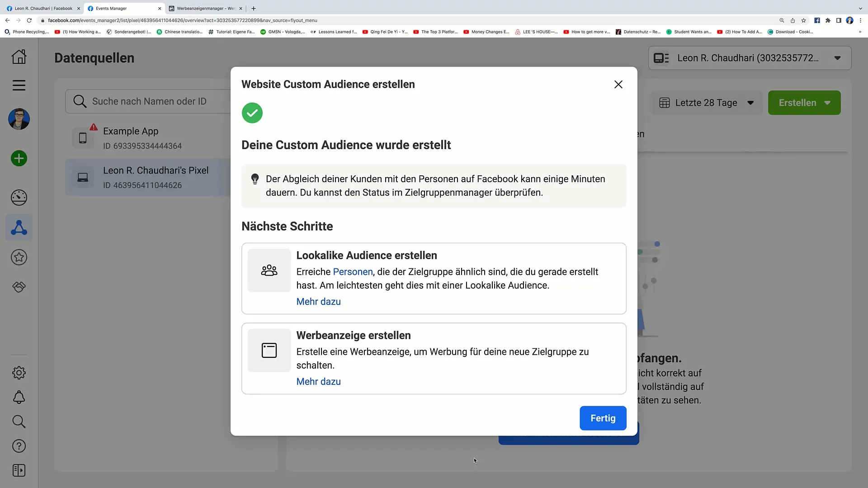Viewport: 868px width, 488px height.
Task: Select the search/explore icon in sidebar
Action: [19, 422]
